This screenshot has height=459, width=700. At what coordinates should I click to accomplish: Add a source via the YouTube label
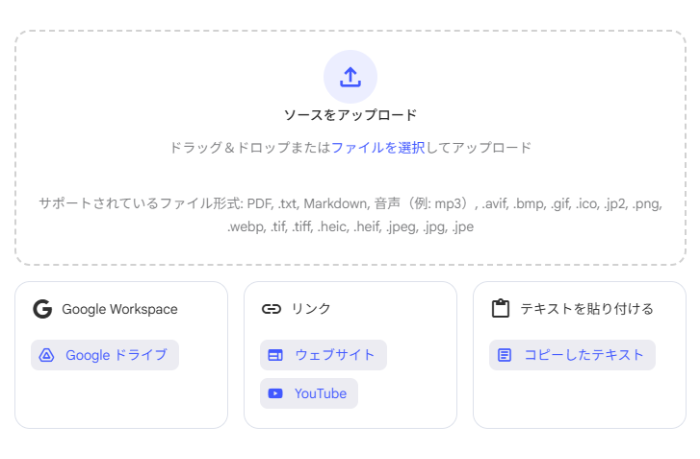[320, 394]
